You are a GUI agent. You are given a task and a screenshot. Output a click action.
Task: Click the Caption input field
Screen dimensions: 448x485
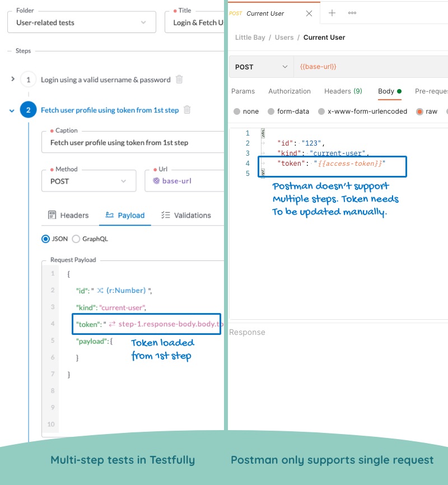coord(133,142)
